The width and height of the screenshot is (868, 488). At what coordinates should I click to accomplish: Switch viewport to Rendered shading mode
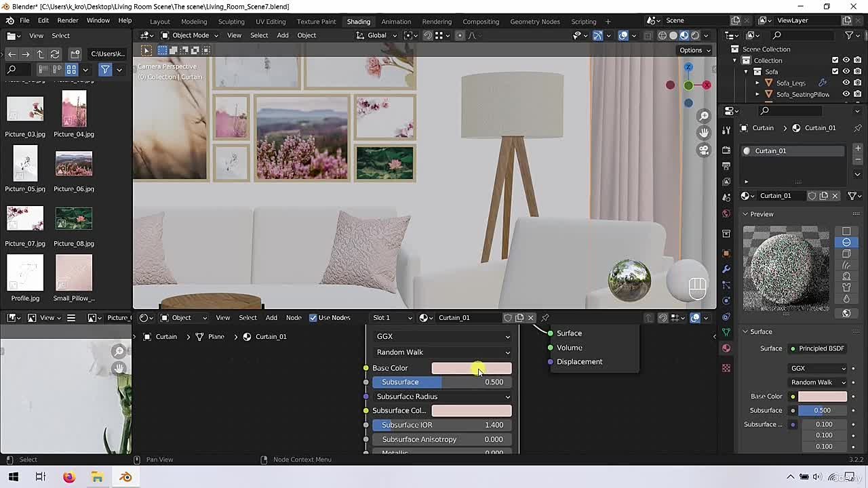point(695,35)
